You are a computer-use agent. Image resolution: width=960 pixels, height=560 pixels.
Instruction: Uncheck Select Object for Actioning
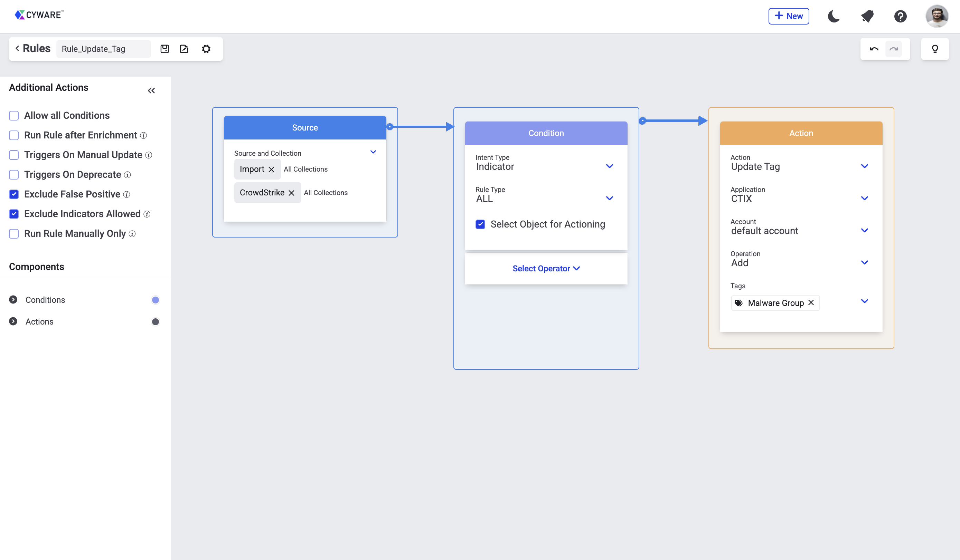point(480,224)
